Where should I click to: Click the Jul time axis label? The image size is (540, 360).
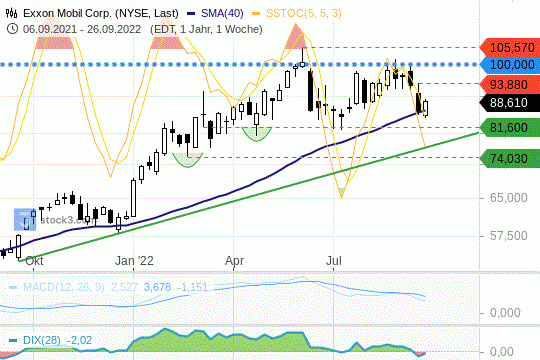334,261
